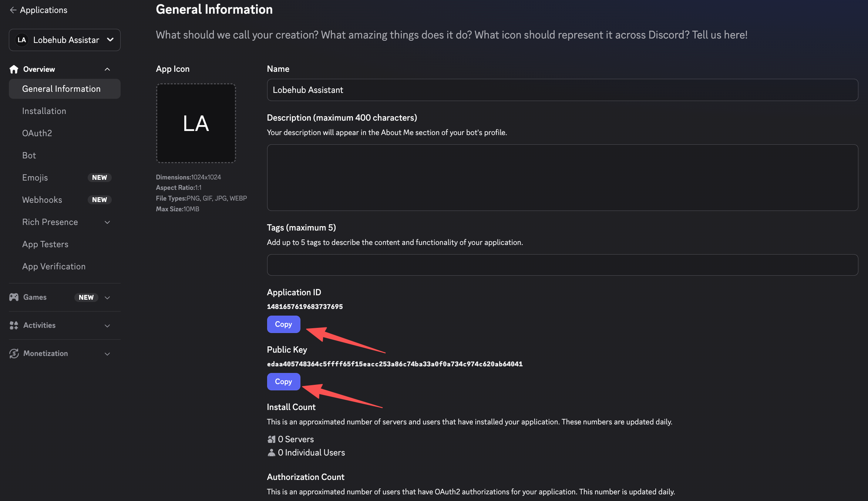Click the Overview home icon

point(14,69)
